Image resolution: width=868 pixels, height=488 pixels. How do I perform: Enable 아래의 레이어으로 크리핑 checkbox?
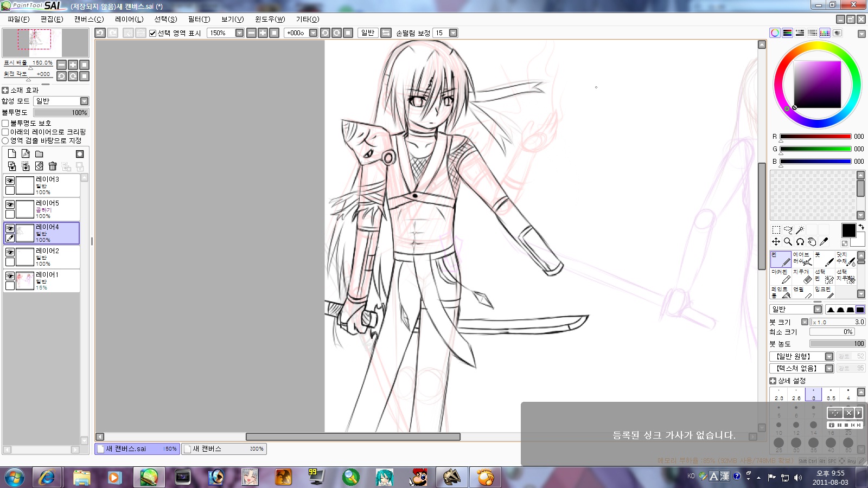point(5,132)
